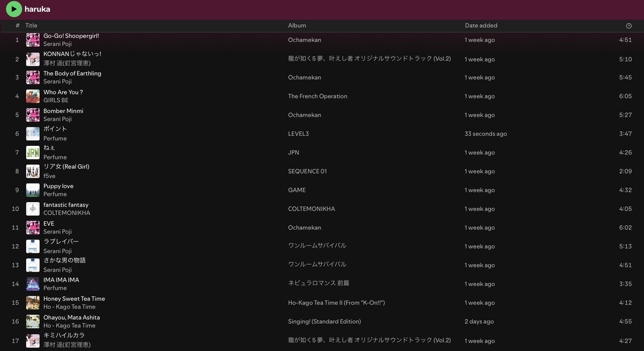This screenshot has width=644, height=351.
Task: Open artist GIRLS BE under Who Are You ?
Action: [x=56, y=101]
